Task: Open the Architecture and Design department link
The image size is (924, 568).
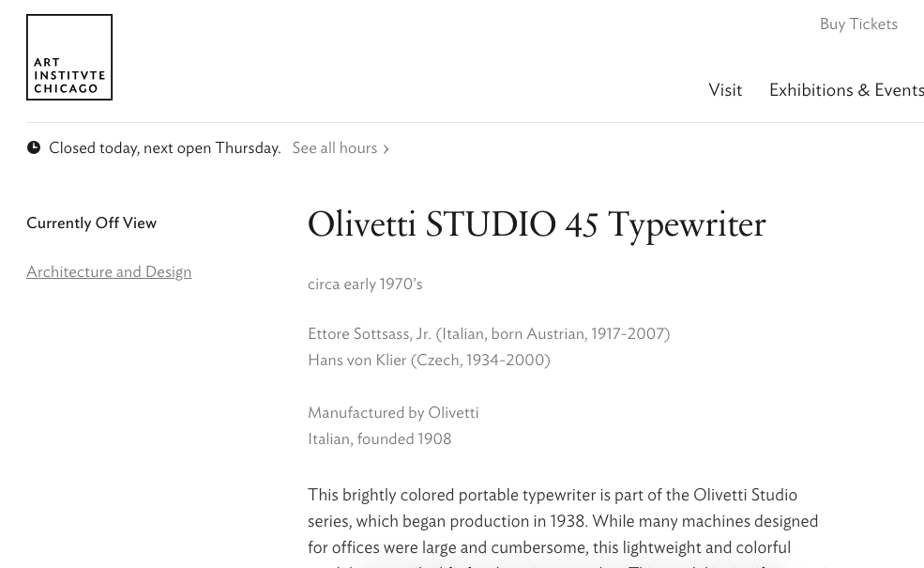Action: [109, 272]
